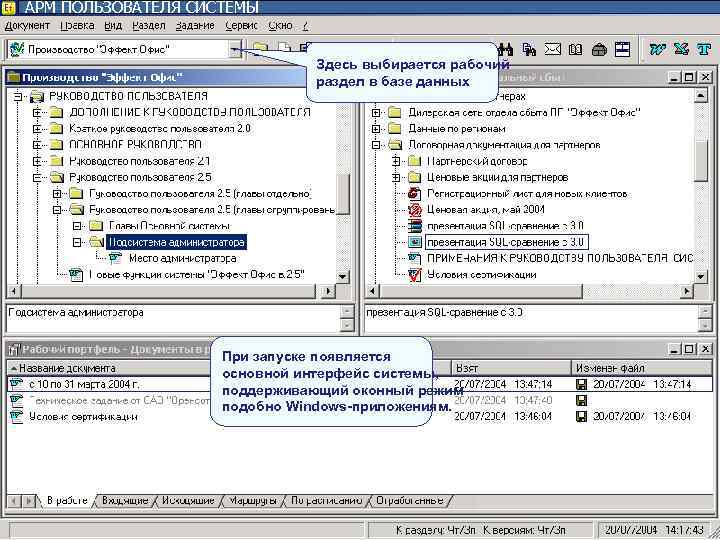The height and width of the screenshot is (540, 720).
Task: Click icon of 'Ценовая акция, май 2004'
Action: [x=415, y=210]
